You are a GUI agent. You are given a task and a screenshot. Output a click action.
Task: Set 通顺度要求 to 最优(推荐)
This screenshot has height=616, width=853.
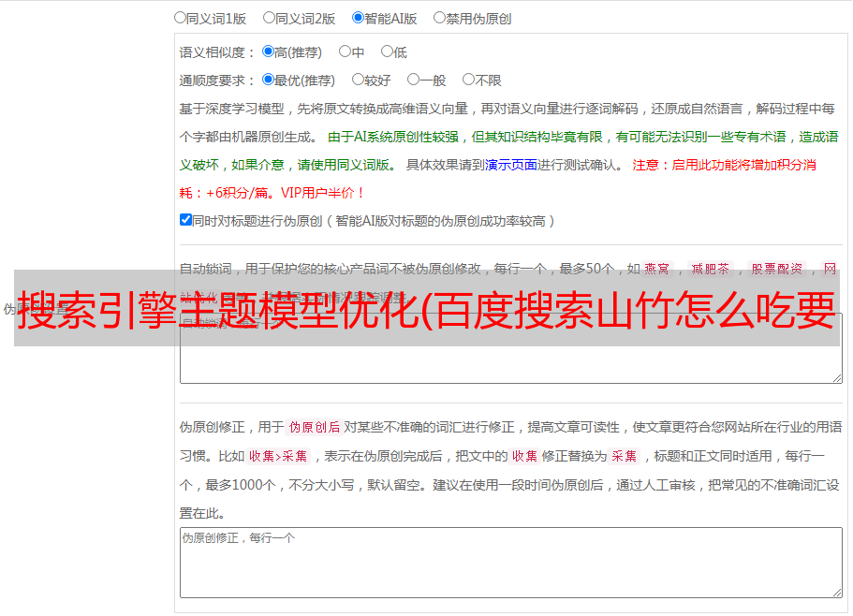[x=268, y=80]
